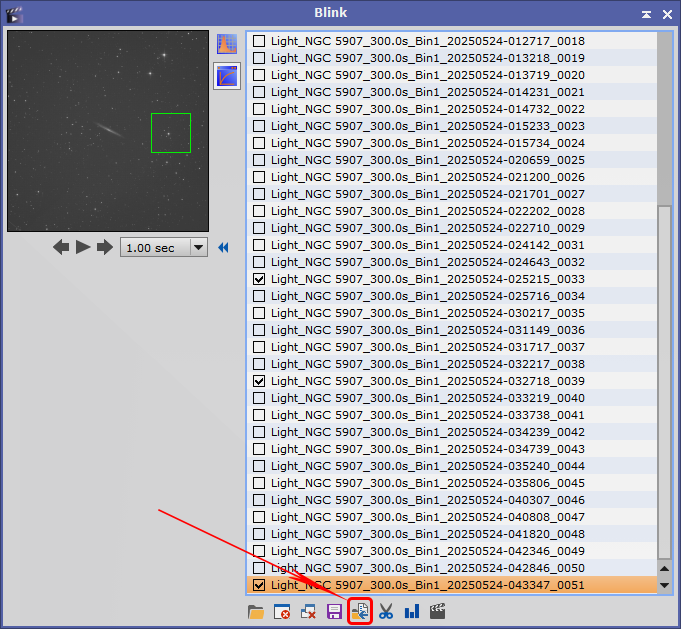681x629 pixels.
Task: Shade the Blink window with title bar arrow
Action: (x=646, y=14)
